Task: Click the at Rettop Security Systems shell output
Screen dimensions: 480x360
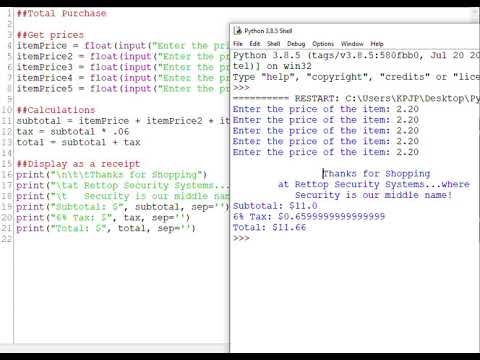Action: pyautogui.click(x=374, y=184)
